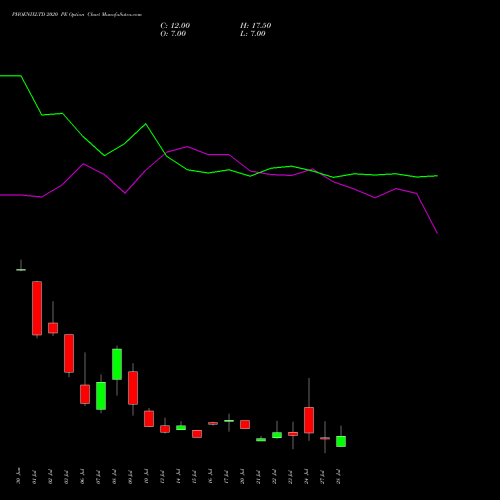Click the '14 Jul' date axis label
500x500 pixels.
178,477
